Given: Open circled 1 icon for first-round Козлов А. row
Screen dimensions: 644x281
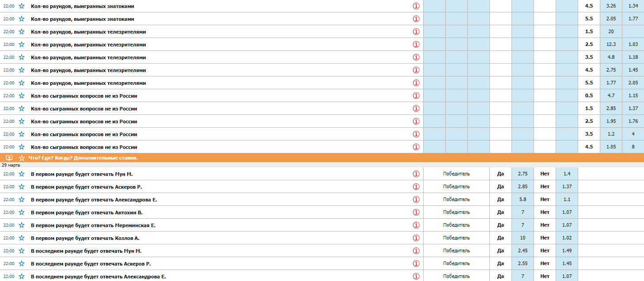Looking at the screenshot, I should click(416, 238).
